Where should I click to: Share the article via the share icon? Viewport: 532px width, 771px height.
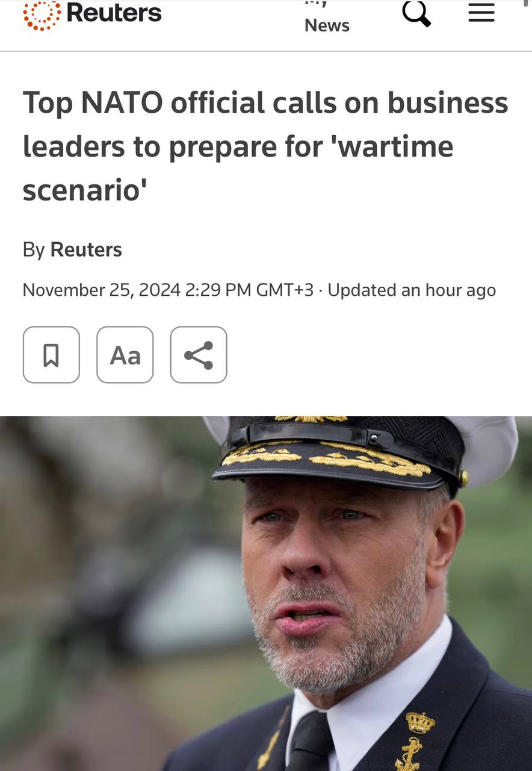(199, 355)
